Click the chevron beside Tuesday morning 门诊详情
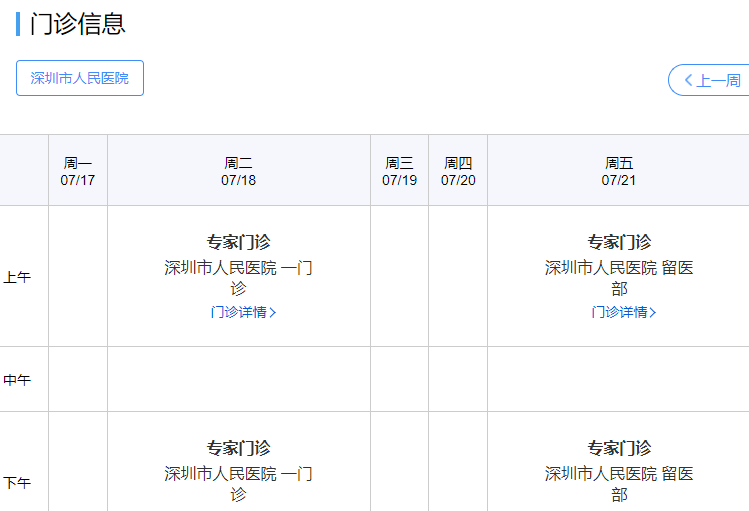Viewport: 749px width, 511px height. point(273,312)
